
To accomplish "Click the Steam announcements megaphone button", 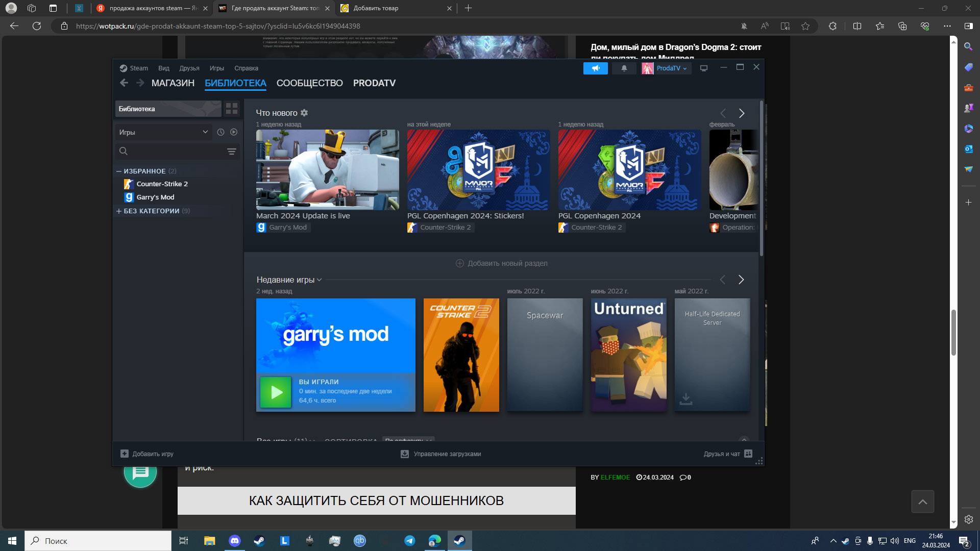I will [x=595, y=68].
